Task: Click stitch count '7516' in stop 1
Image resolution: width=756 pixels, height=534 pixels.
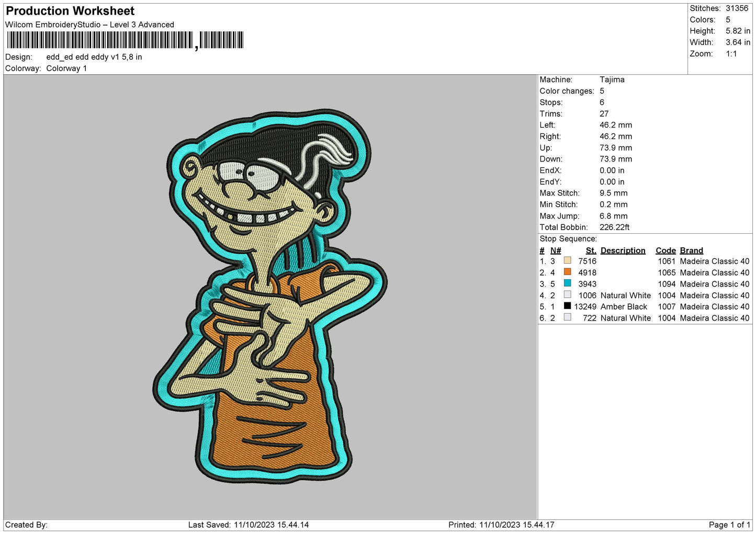Action: pos(587,262)
